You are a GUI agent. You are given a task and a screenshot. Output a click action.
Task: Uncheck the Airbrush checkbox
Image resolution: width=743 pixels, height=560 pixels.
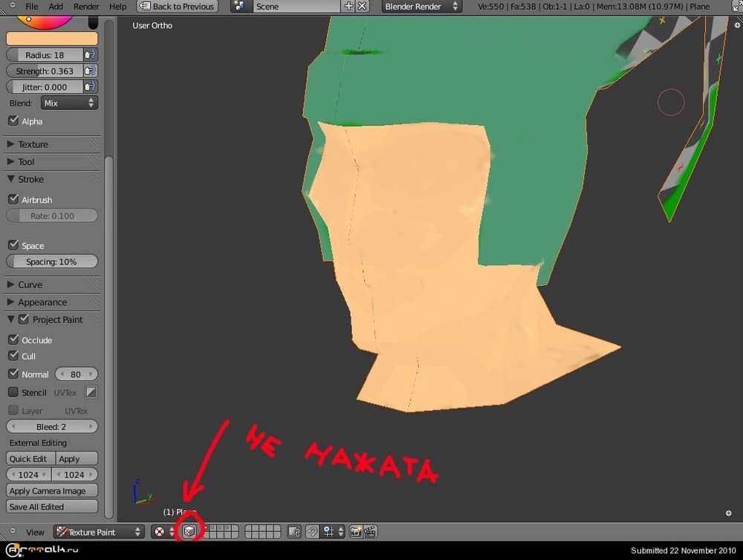point(13,199)
